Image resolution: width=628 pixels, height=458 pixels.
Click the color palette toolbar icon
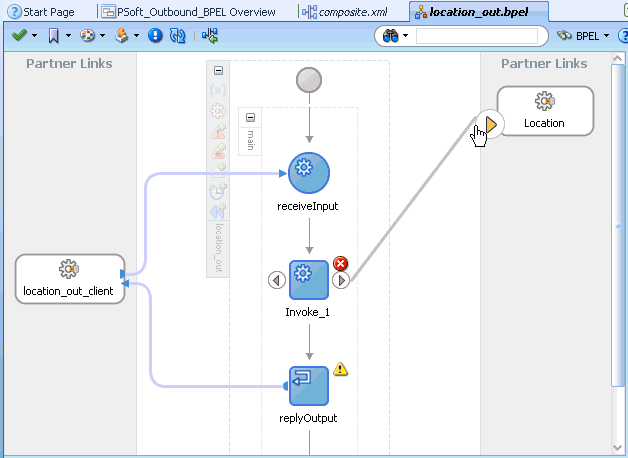(x=87, y=36)
